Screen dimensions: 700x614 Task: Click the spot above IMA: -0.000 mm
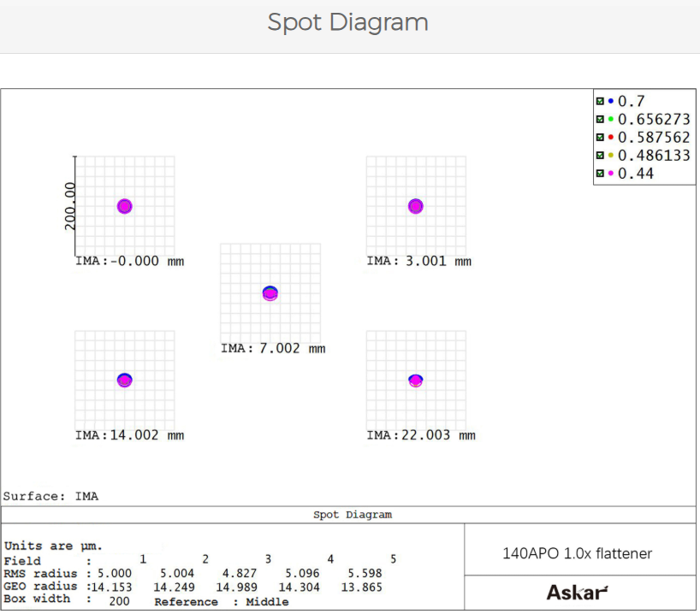(124, 206)
